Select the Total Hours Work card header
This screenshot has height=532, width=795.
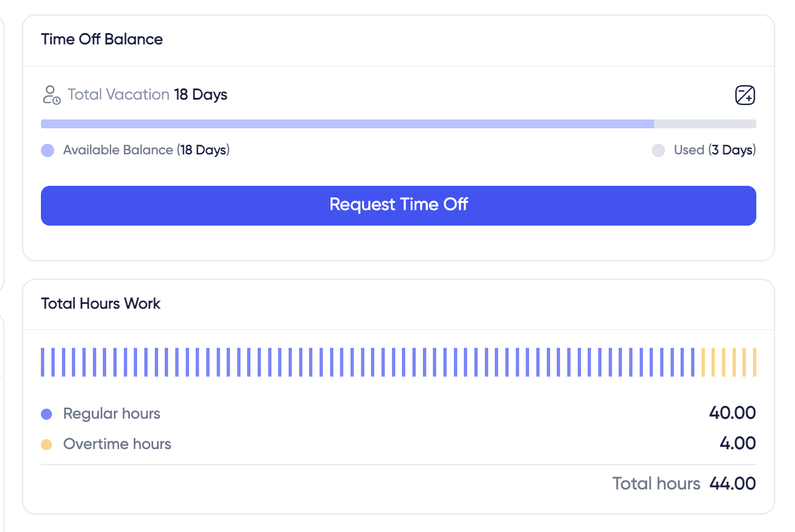pos(100,304)
